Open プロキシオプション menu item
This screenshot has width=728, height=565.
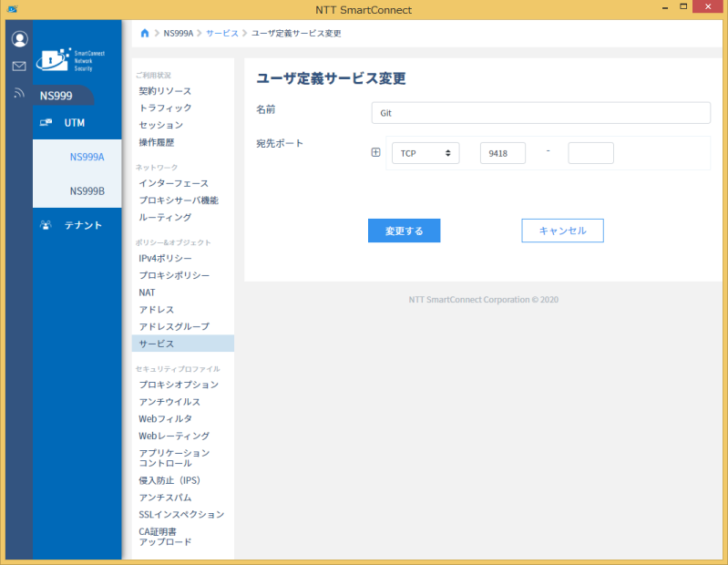(x=179, y=385)
